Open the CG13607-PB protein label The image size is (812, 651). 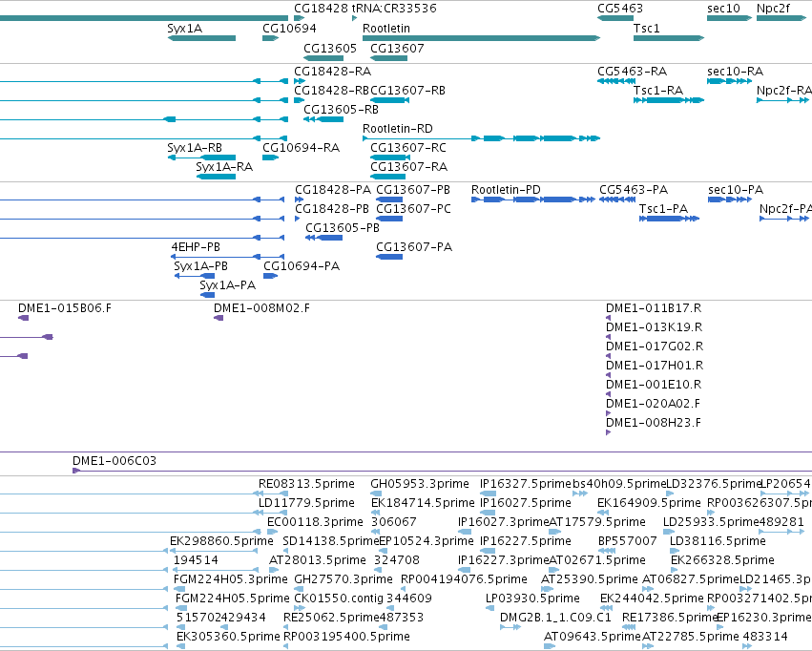[x=413, y=190]
